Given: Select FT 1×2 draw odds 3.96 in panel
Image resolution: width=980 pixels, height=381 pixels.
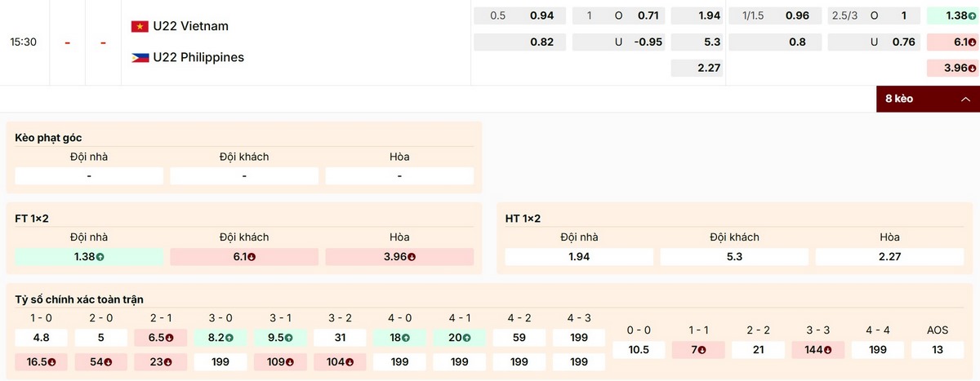Looking at the screenshot, I should pyautogui.click(x=399, y=257).
